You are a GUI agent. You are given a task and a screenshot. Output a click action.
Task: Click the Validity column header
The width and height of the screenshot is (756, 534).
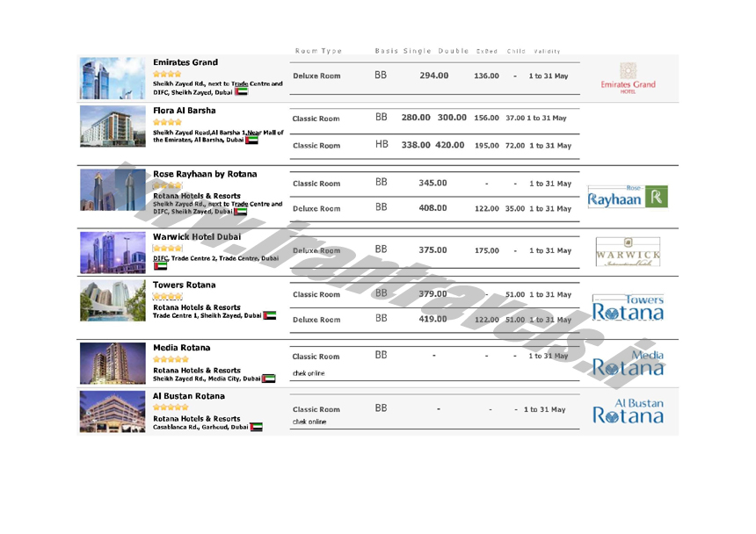[x=547, y=51]
